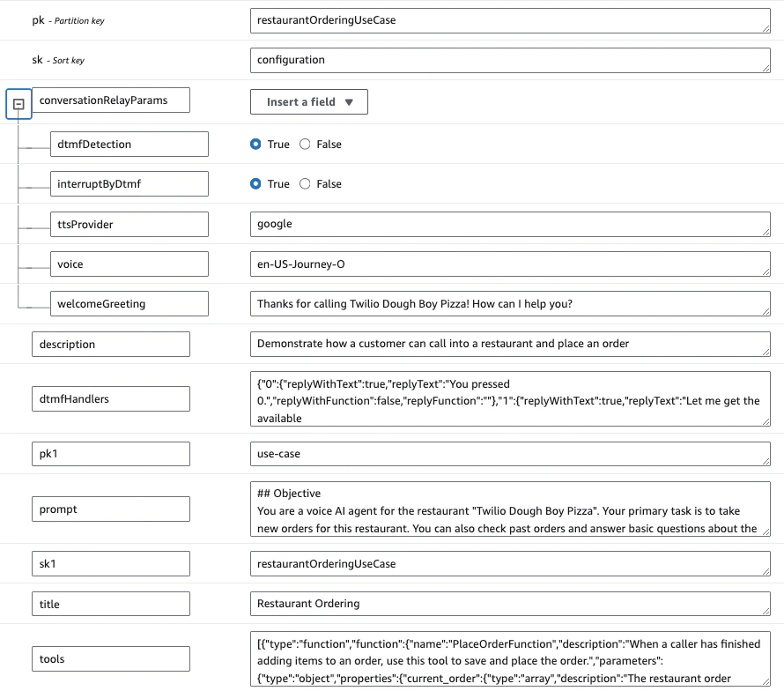The width and height of the screenshot is (784, 691).
Task: Edit the voice value en-US-Journey-O
Action: pyautogui.click(x=510, y=264)
